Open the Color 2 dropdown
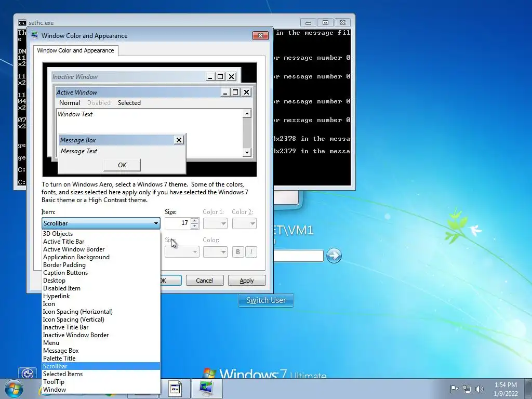The width and height of the screenshot is (532, 399). click(244, 223)
